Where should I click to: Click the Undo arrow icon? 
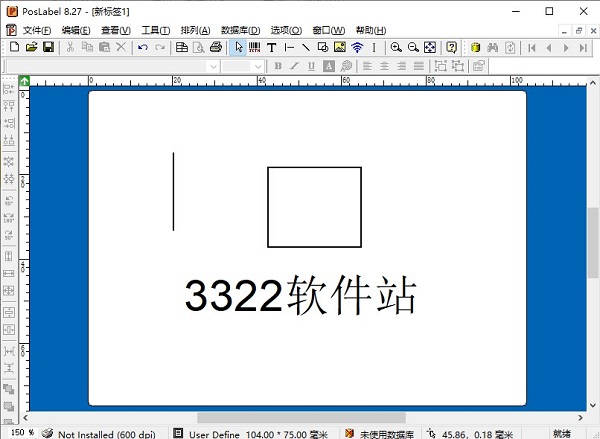click(x=143, y=47)
